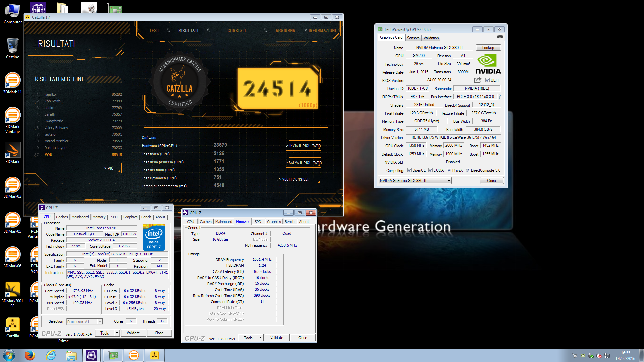Open the INFORMAZIONI tab in Catzilla
The width and height of the screenshot is (644, 362).
pos(322,31)
